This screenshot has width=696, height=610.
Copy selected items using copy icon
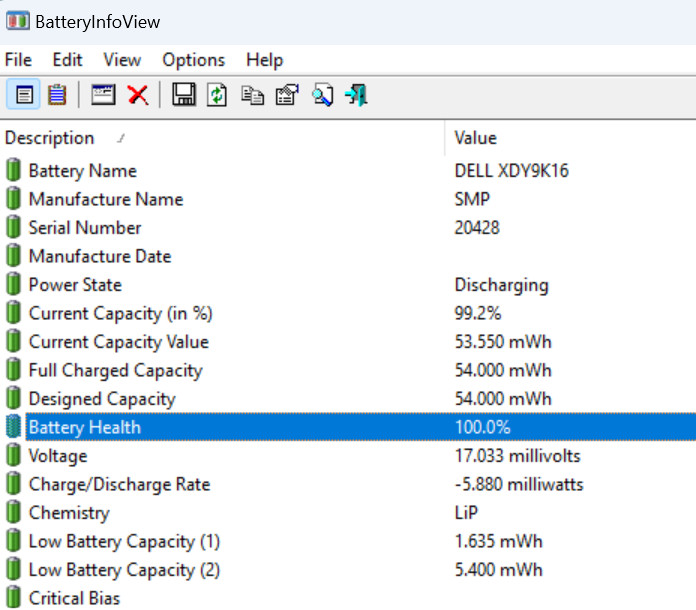(252, 95)
